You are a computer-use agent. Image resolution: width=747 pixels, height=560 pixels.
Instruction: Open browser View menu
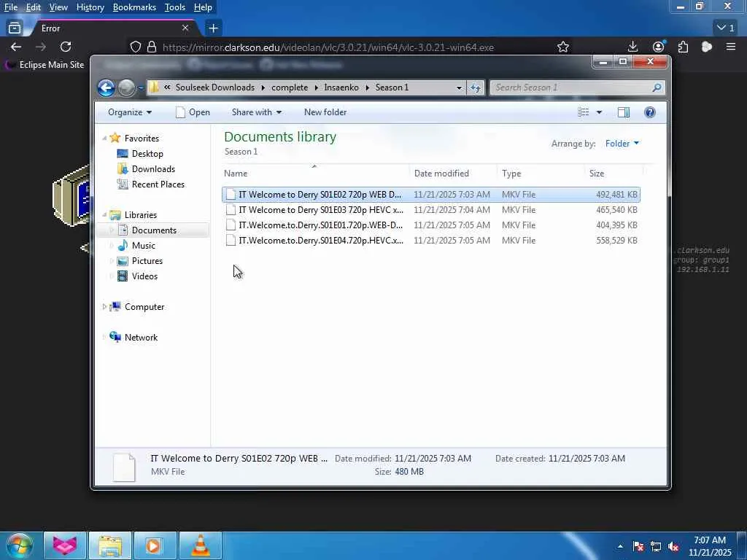click(58, 7)
